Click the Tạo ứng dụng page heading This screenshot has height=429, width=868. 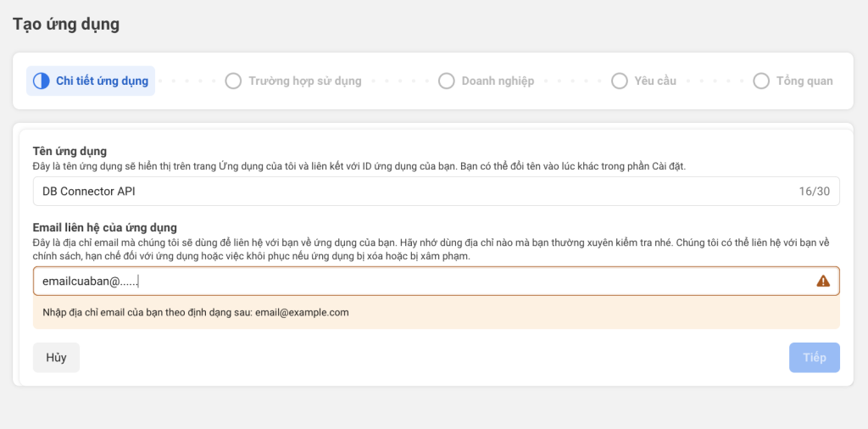pos(66,24)
